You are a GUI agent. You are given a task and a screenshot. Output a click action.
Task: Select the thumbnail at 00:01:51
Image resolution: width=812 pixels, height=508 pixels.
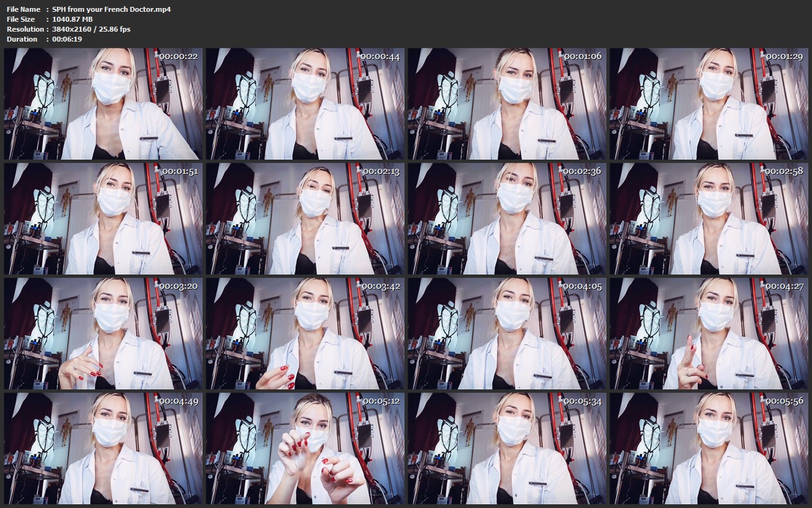point(103,219)
